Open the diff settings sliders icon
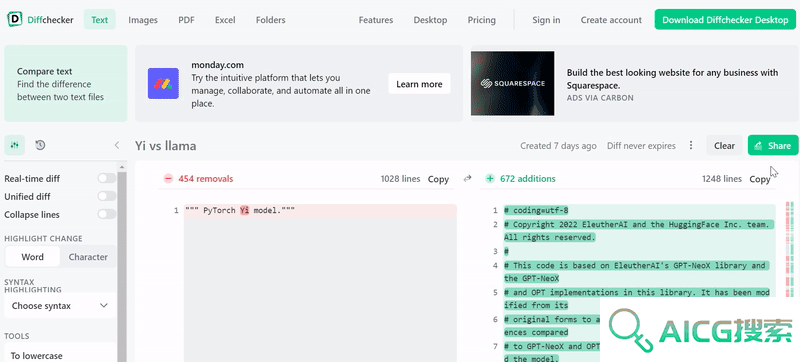 pyautogui.click(x=14, y=145)
